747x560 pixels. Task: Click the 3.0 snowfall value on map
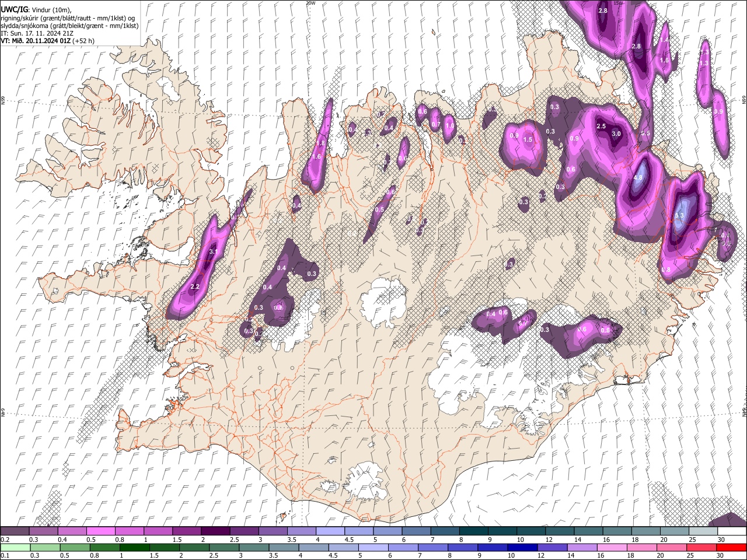coord(616,134)
